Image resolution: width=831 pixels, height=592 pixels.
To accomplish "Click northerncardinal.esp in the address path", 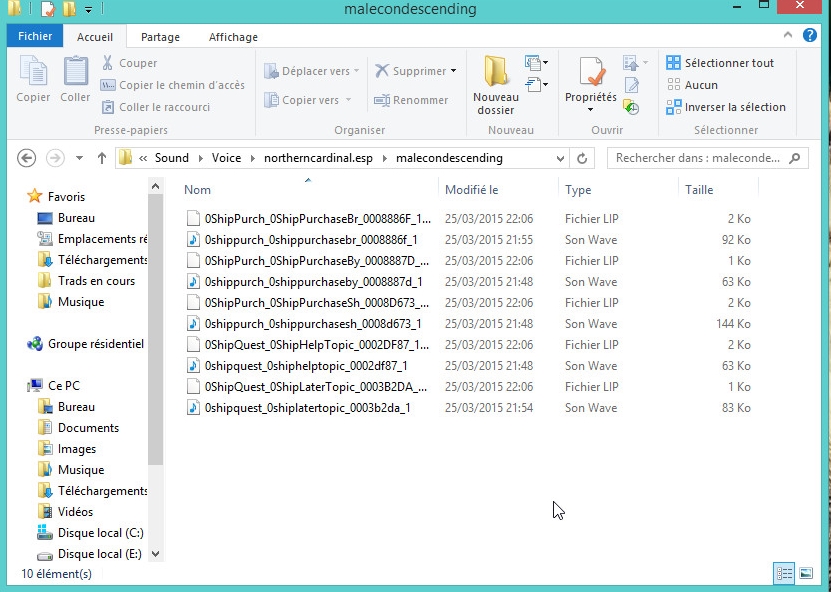I will pos(318,158).
